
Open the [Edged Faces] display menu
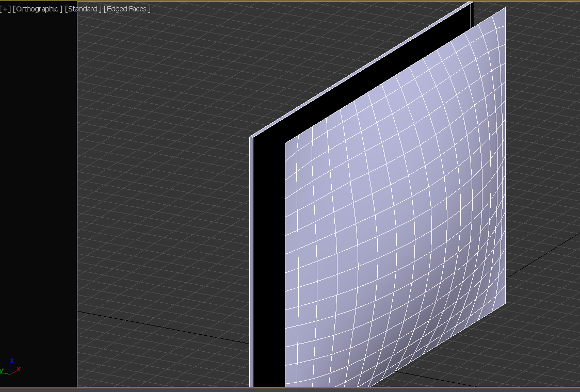pos(127,9)
